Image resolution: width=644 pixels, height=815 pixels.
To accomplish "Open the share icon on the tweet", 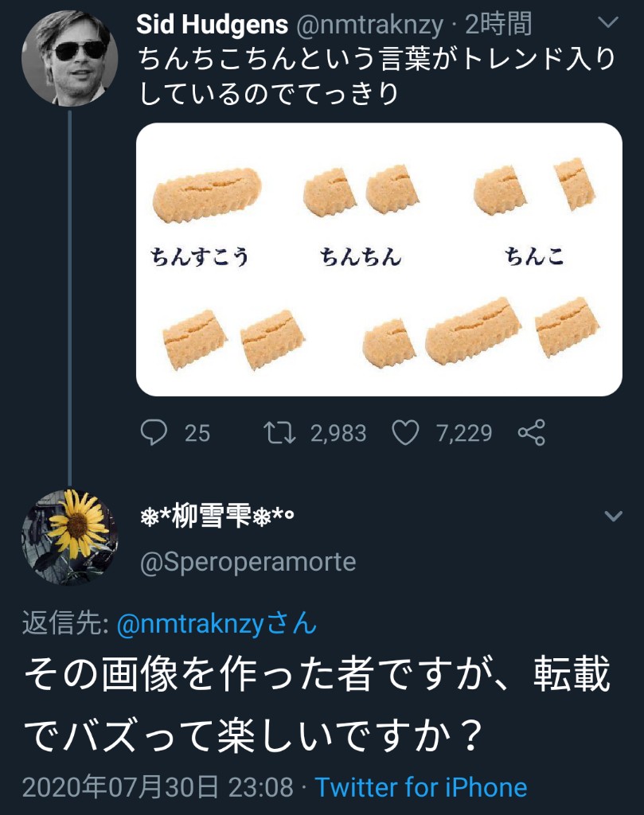I will (531, 433).
